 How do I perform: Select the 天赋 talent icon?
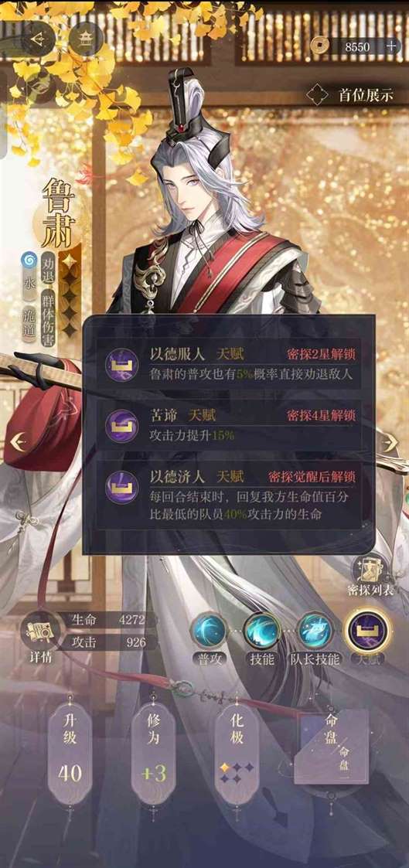[x=367, y=637]
